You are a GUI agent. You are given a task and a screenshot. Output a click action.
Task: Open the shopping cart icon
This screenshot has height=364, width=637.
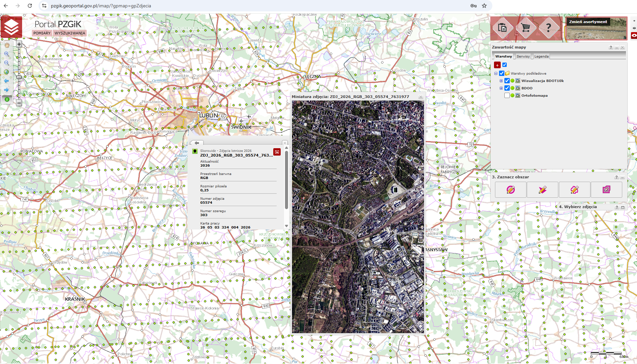point(525,28)
